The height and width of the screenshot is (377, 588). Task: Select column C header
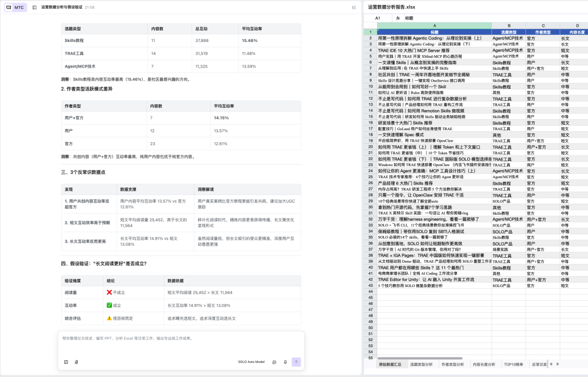coord(543,26)
